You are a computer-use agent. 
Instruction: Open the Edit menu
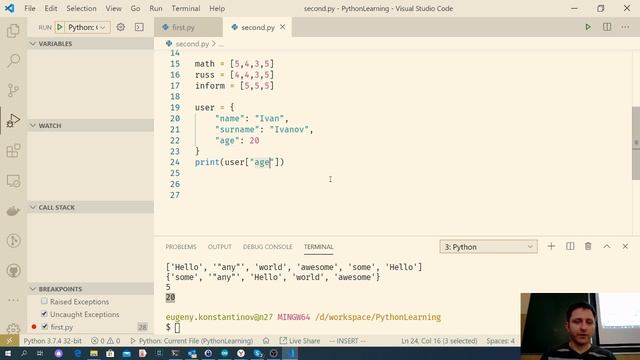click(x=51, y=8)
